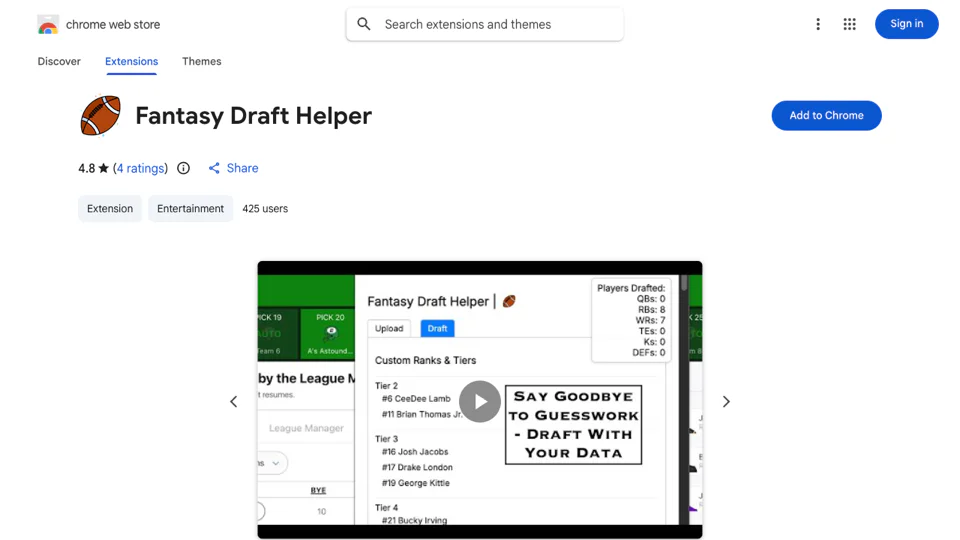This screenshot has height=540, width=960.
Task: Open the 4 ratings link
Action: coord(140,168)
